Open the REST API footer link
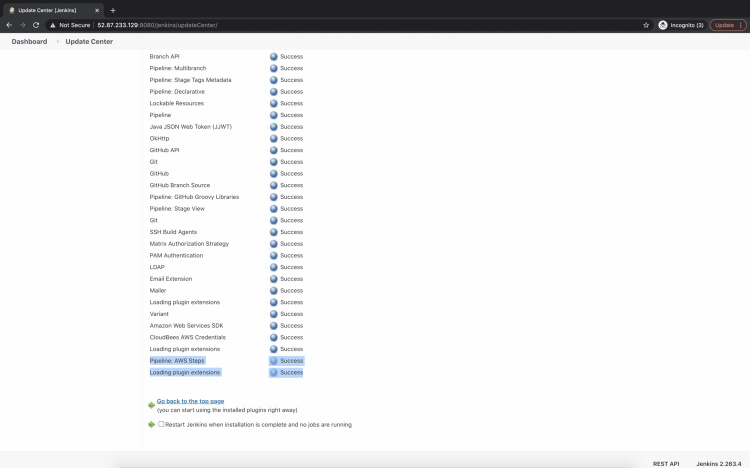The width and height of the screenshot is (750, 468). (x=666, y=464)
